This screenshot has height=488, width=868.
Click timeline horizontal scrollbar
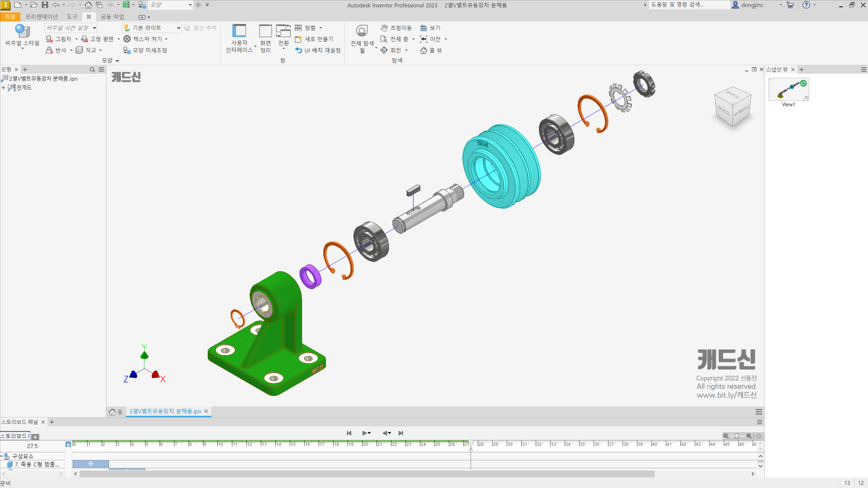pos(367,474)
